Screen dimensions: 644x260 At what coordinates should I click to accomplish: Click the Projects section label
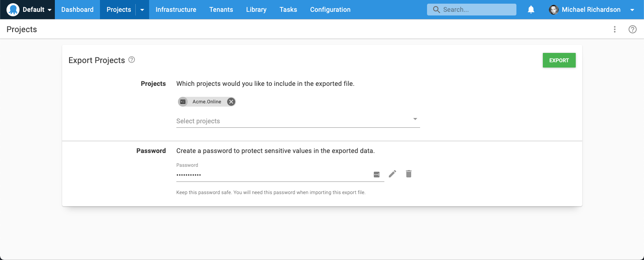point(153,83)
